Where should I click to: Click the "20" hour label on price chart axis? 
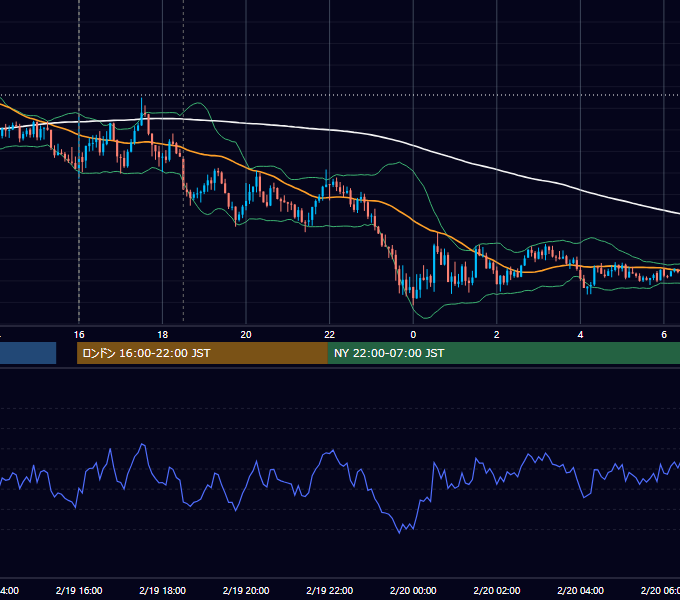point(246,335)
